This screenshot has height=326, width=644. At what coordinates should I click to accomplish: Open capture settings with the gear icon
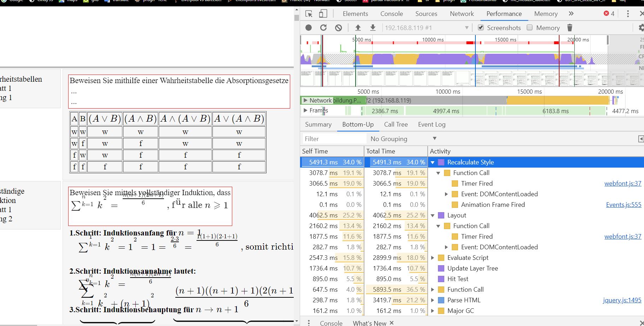click(x=641, y=28)
